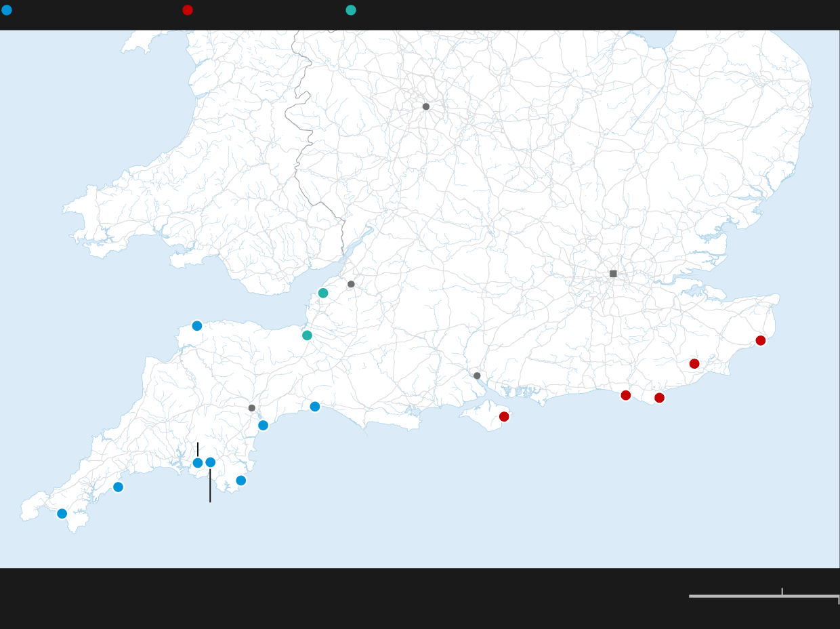The height and width of the screenshot is (629, 840).
Task: Click the blue marker just southeast of Exeter
Action: point(263,426)
